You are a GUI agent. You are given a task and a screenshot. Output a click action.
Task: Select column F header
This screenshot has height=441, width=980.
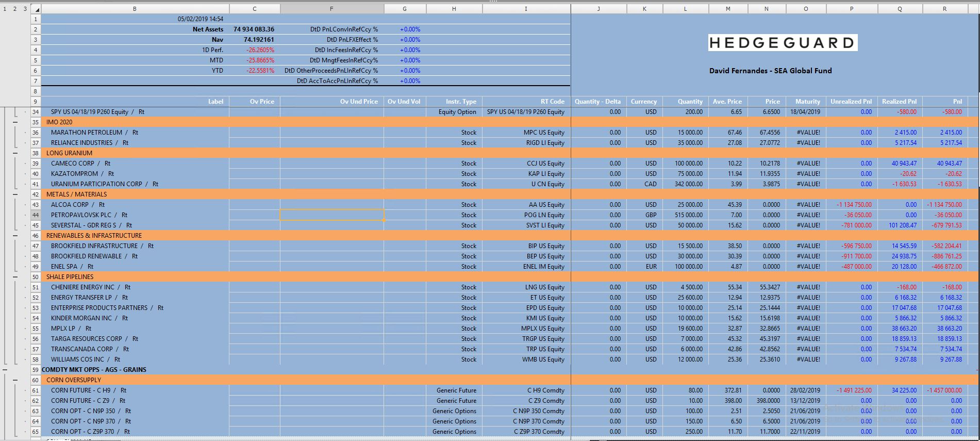click(x=331, y=9)
